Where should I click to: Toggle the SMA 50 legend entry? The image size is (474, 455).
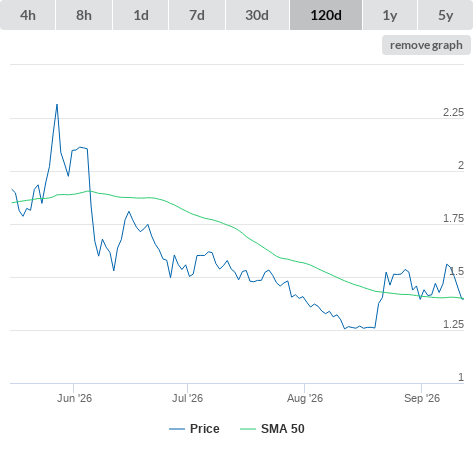(x=283, y=429)
